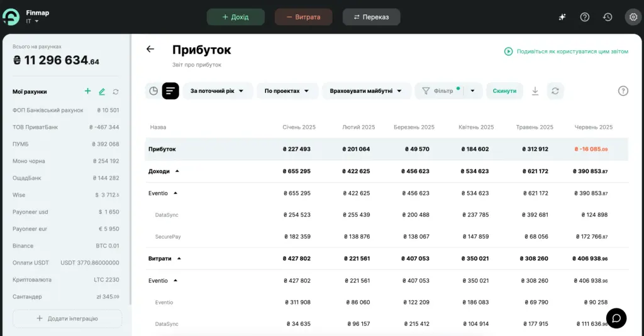Open the chat support bubble icon
This screenshot has height=336, width=644.
pyautogui.click(x=616, y=318)
